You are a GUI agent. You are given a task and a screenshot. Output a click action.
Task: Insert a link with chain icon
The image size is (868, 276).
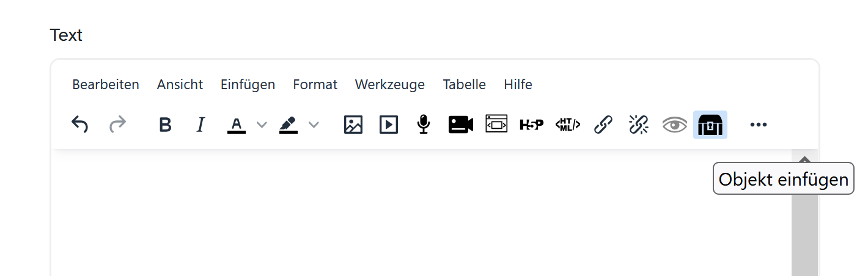(x=603, y=125)
